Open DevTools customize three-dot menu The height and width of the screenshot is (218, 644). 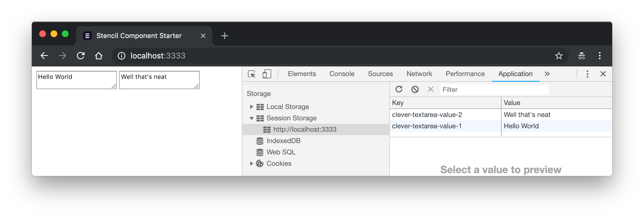pyautogui.click(x=588, y=74)
